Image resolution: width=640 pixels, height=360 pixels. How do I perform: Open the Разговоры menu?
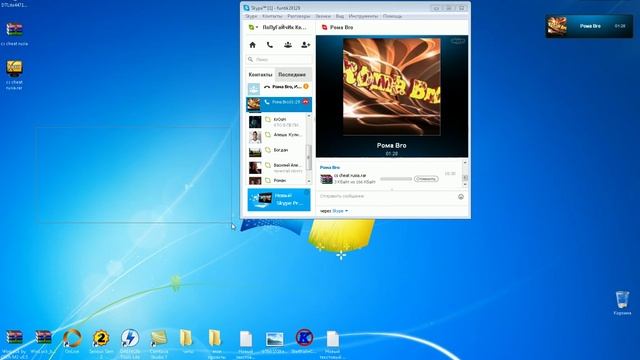click(x=299, y=16)
